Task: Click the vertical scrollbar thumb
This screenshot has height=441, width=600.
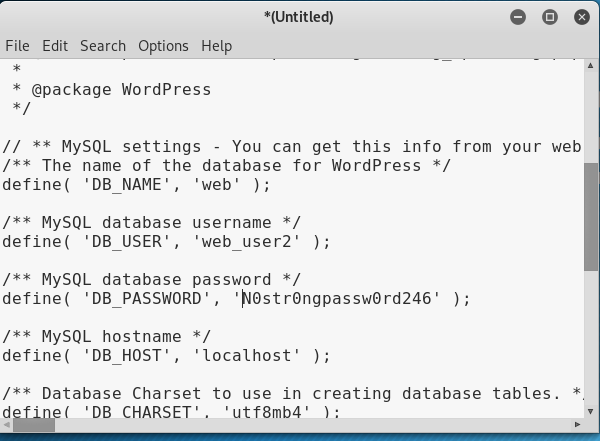Action: 591,217
